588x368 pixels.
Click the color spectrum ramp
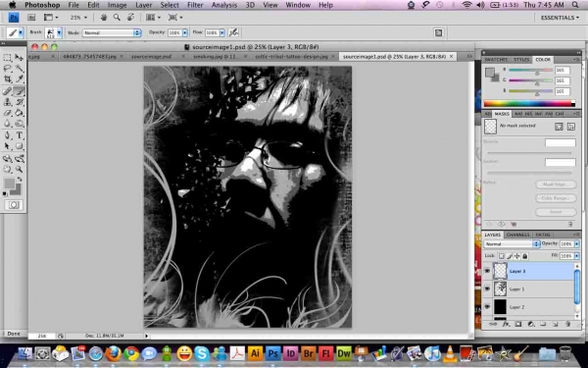click(529, 104)
